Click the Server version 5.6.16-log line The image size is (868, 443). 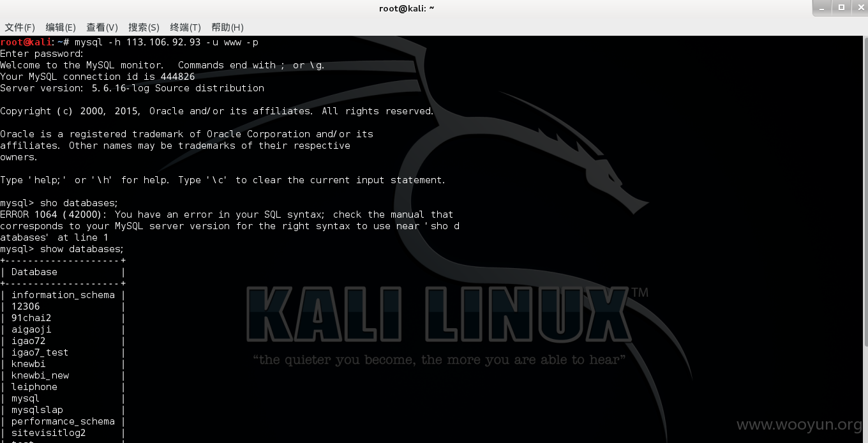tap(132, 88)
